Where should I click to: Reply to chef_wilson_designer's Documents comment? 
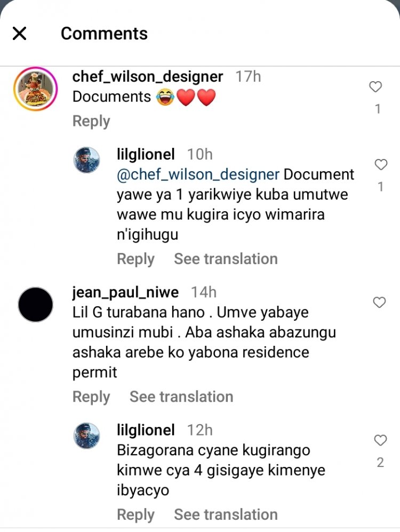point(91,121)
